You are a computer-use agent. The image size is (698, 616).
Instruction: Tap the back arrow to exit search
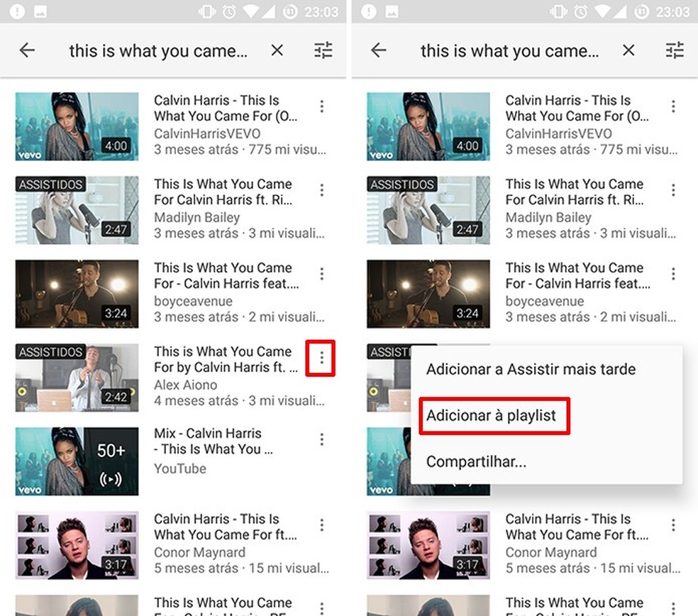point(27,50)
